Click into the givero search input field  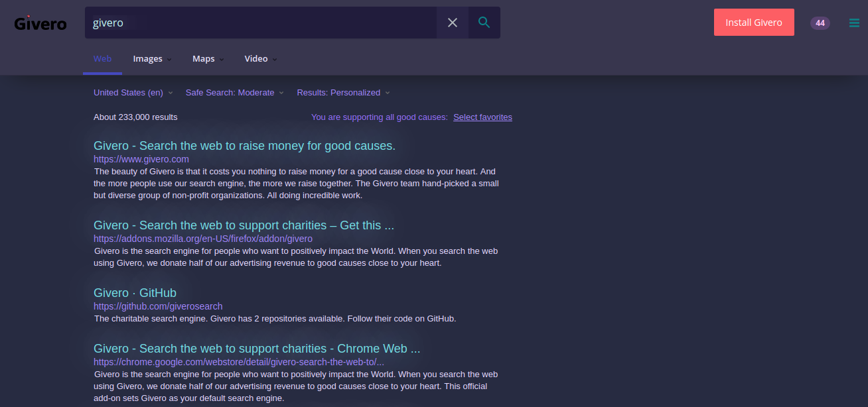(261, 23)
